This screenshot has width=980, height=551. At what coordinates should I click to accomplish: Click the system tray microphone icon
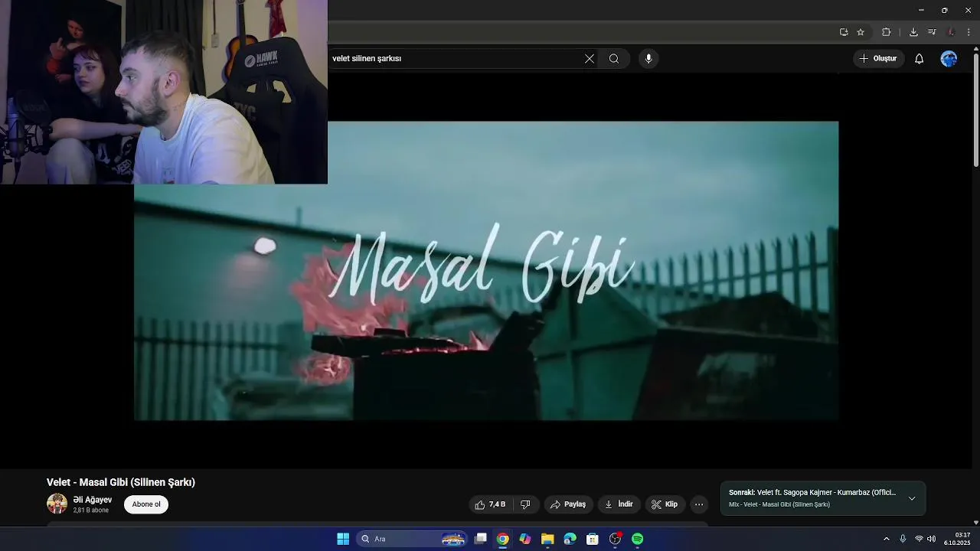903,539
